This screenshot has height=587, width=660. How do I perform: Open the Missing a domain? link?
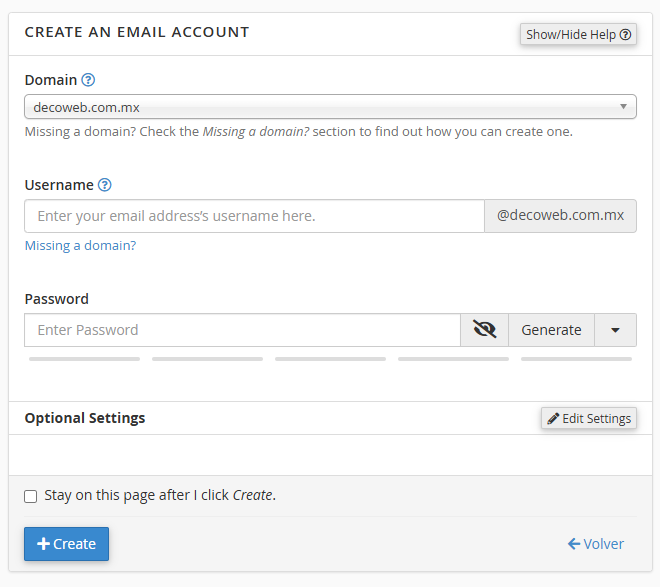(x=80, y=245)
